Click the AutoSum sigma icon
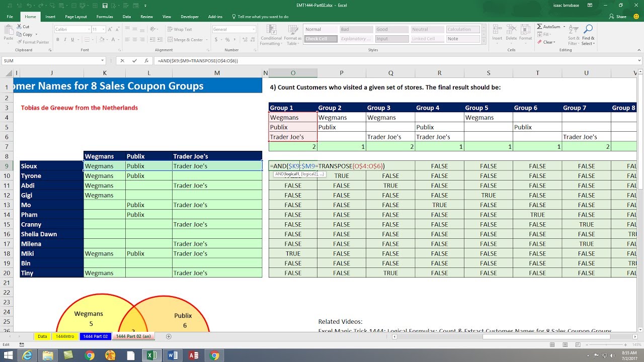 [540, 27]
